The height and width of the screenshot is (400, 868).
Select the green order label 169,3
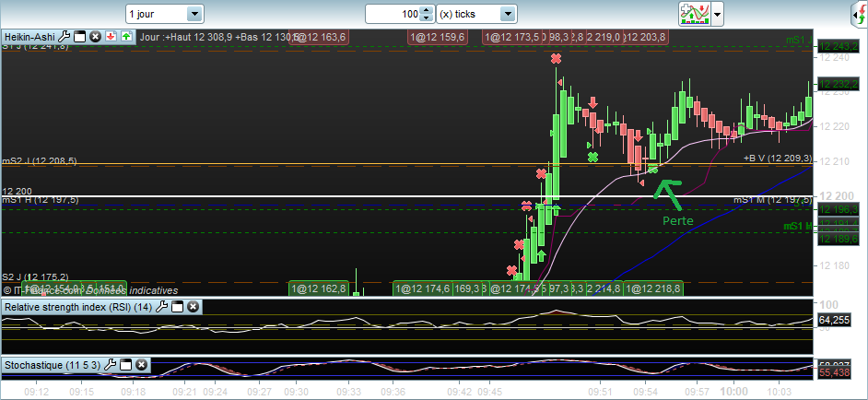[466, 288]
